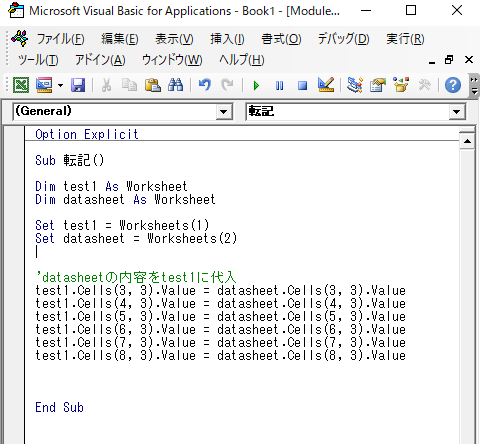Expand the (General) object dropdown
Viewport: 480px width, 444px height.
tap(223, 112)
